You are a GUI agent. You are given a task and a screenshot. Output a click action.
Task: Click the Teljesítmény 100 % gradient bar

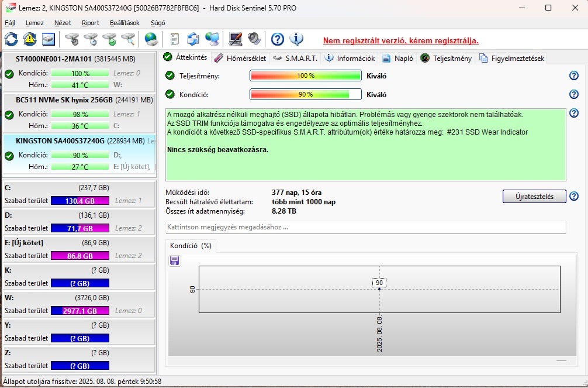[x=305, y=75]
